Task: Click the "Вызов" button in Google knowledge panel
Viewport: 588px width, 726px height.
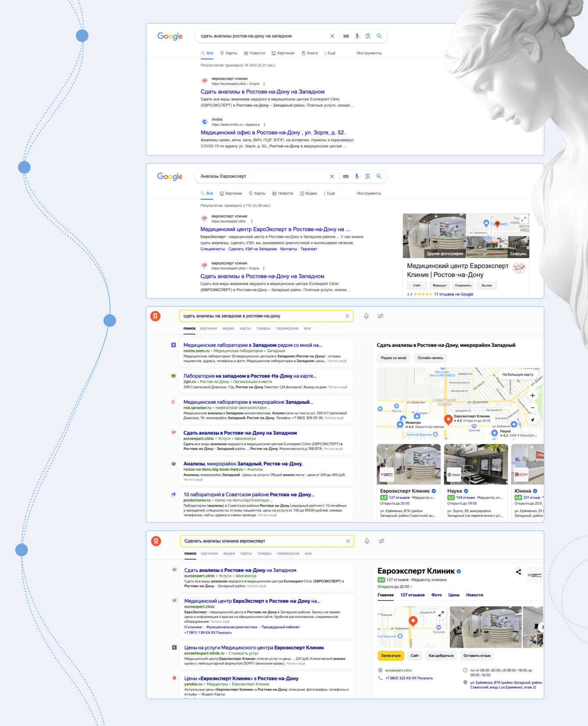Action: [x=487, y=285]
